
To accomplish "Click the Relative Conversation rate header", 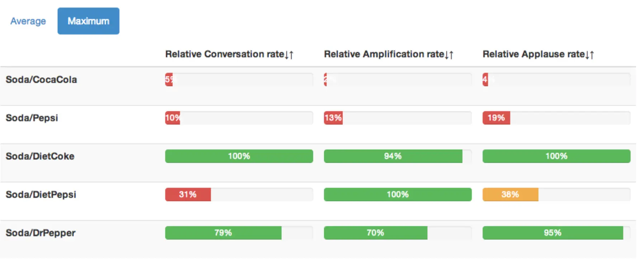I will (224, 54).
